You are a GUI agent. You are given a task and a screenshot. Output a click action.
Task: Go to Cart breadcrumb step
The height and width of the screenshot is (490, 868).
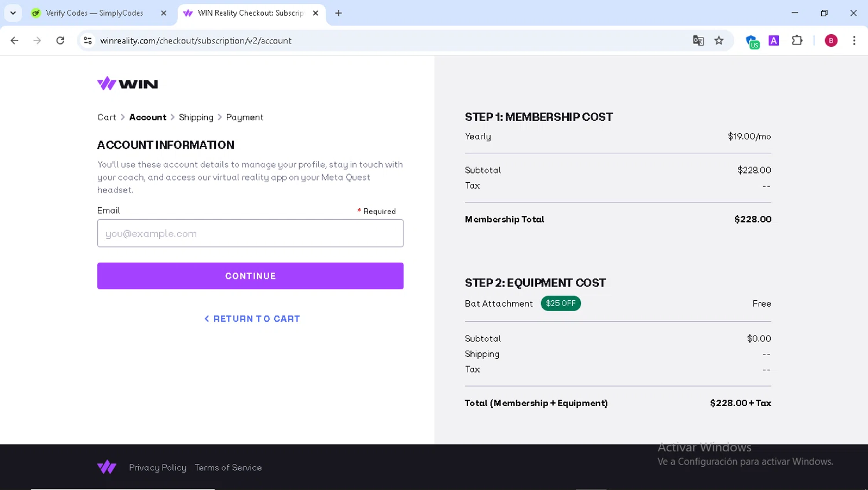106,117
